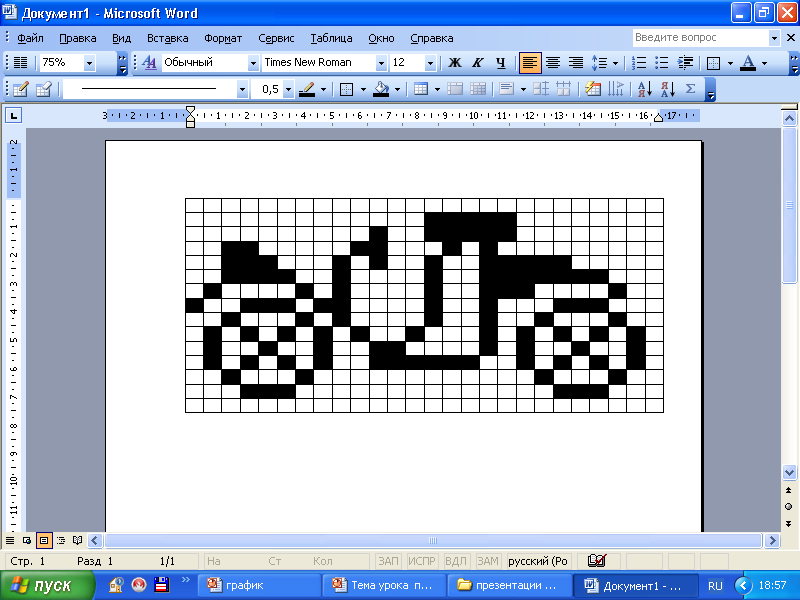Open the Обычный style dropdown
Screen dimensions: 800x600
[252, 63]
